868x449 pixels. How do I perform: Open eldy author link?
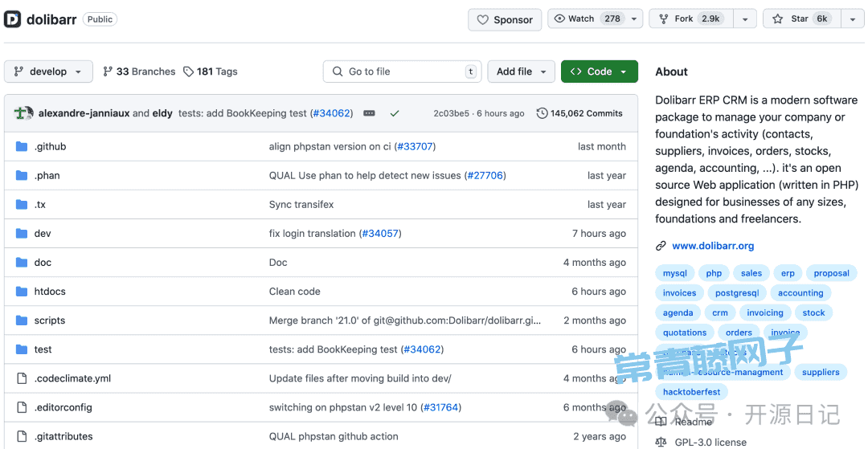(x=162, y=113)
